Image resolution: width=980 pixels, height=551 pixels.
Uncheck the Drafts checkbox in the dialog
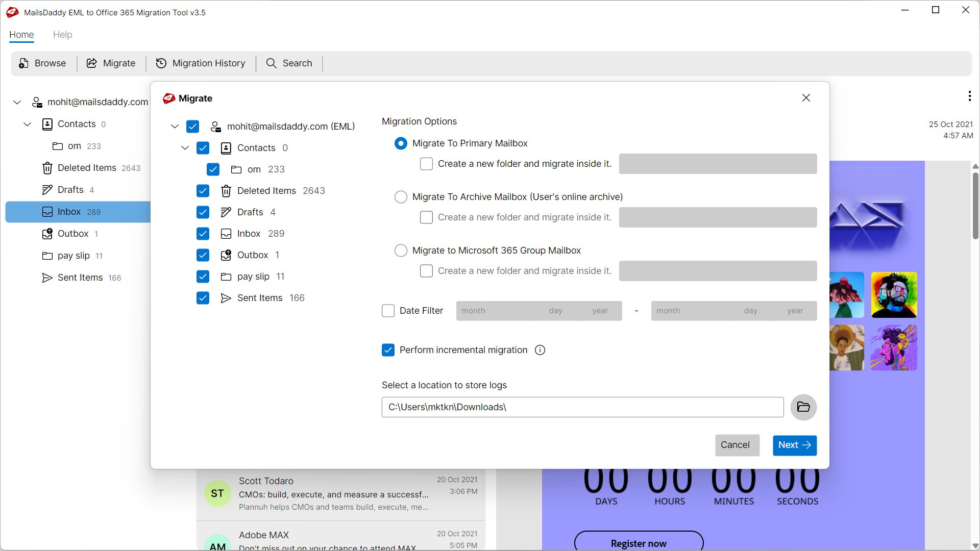pos(203,212)
